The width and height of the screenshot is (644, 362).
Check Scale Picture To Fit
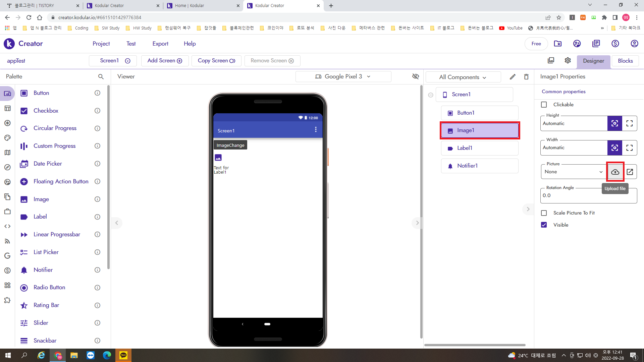(544, 213)
